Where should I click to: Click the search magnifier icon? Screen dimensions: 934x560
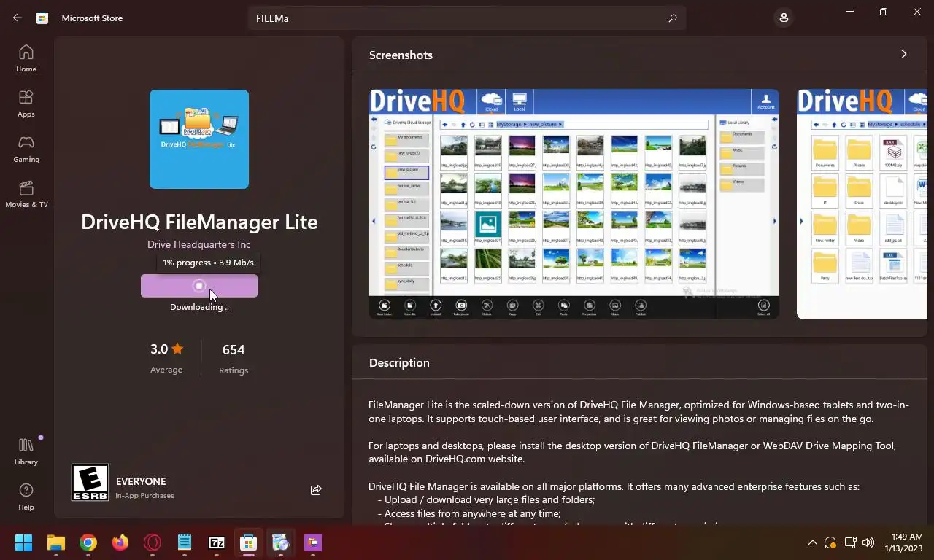click(x=672, y=18)
